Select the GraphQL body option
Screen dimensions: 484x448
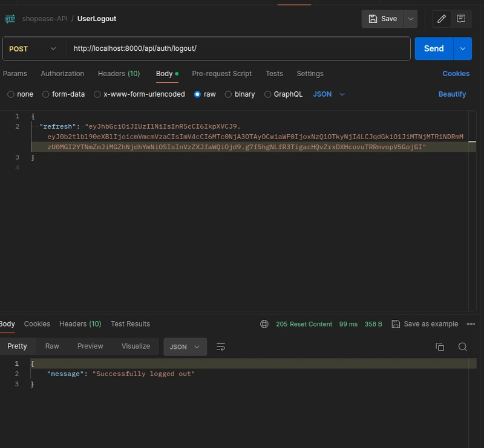(x=267, y=94)
